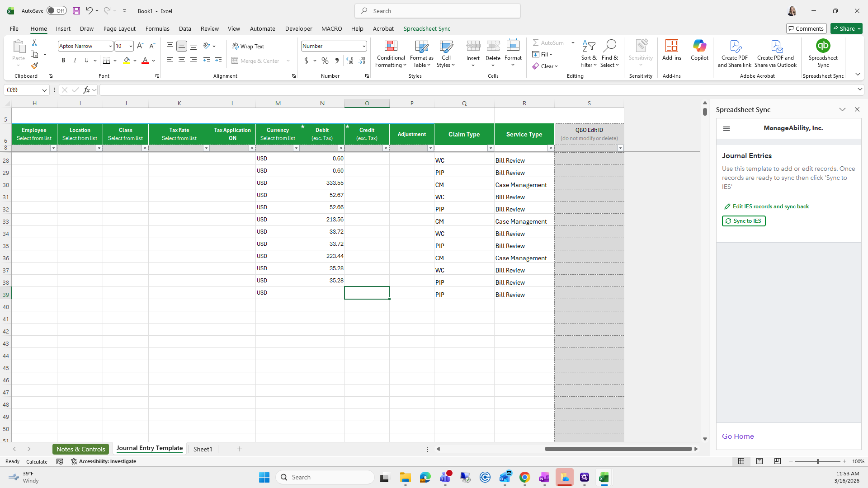Viewport: 868px width, 488px height.
Task: Switch to the Notes & Controls sheet tab
Action: [x=80, y=449]
